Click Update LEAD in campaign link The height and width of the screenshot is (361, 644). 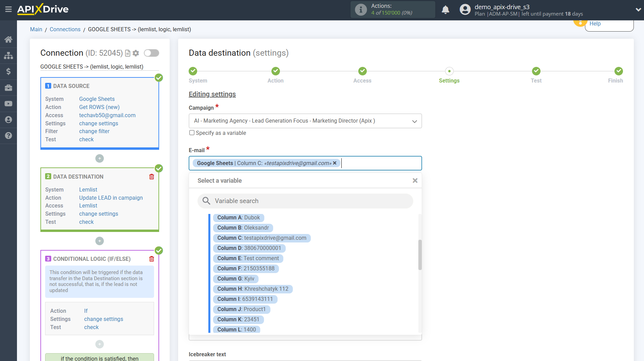[111, 198]
